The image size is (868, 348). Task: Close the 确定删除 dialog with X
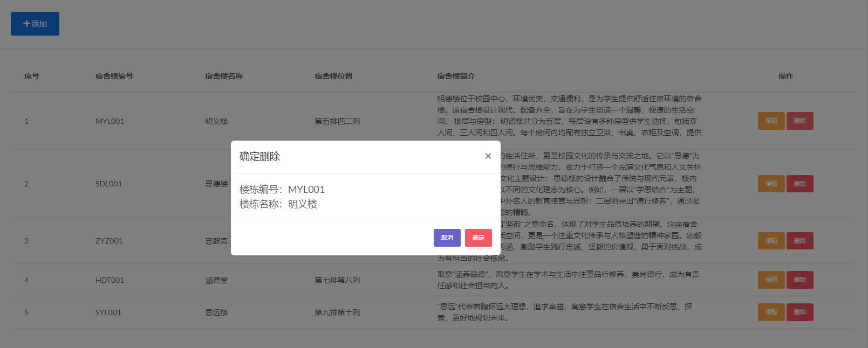(488, 156)
